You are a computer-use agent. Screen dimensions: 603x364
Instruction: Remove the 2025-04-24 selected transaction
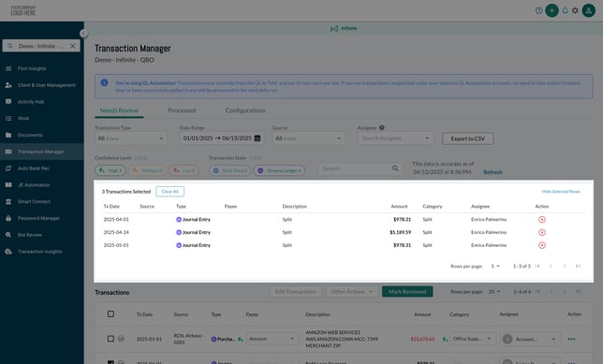tap(542, 232)
